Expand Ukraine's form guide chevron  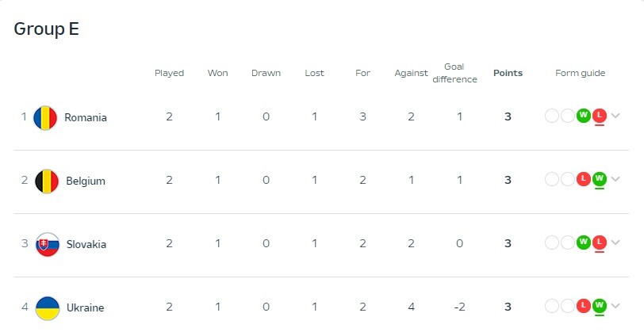coord(615,306)
